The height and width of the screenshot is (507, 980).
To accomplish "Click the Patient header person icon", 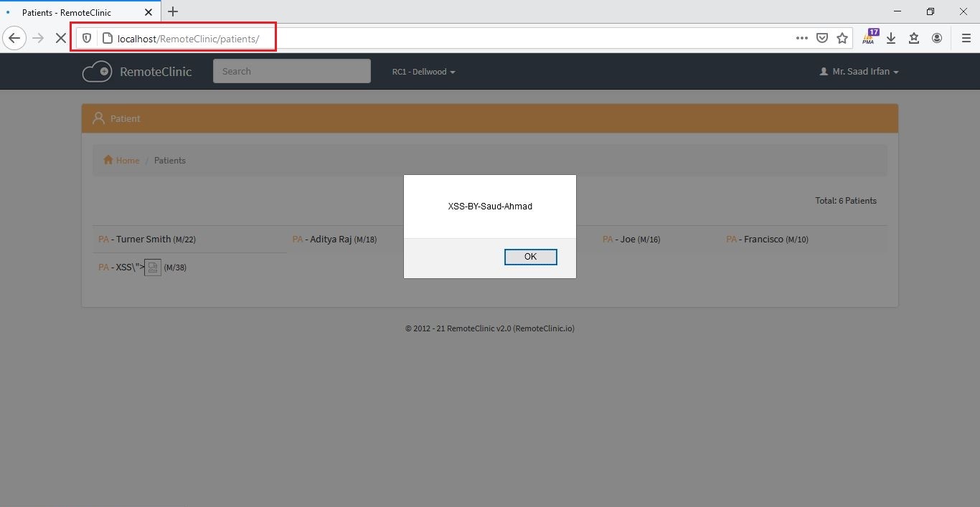I will (98, 118).
